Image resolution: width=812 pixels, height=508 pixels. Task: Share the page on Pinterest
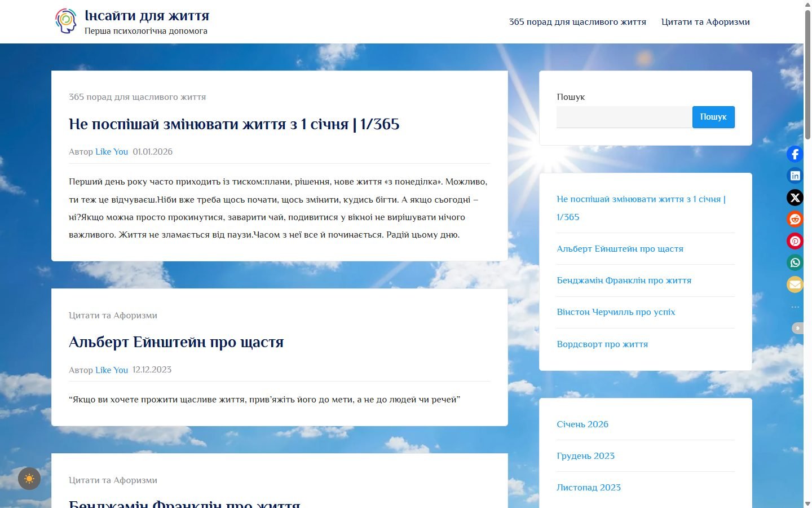point(795,241)
